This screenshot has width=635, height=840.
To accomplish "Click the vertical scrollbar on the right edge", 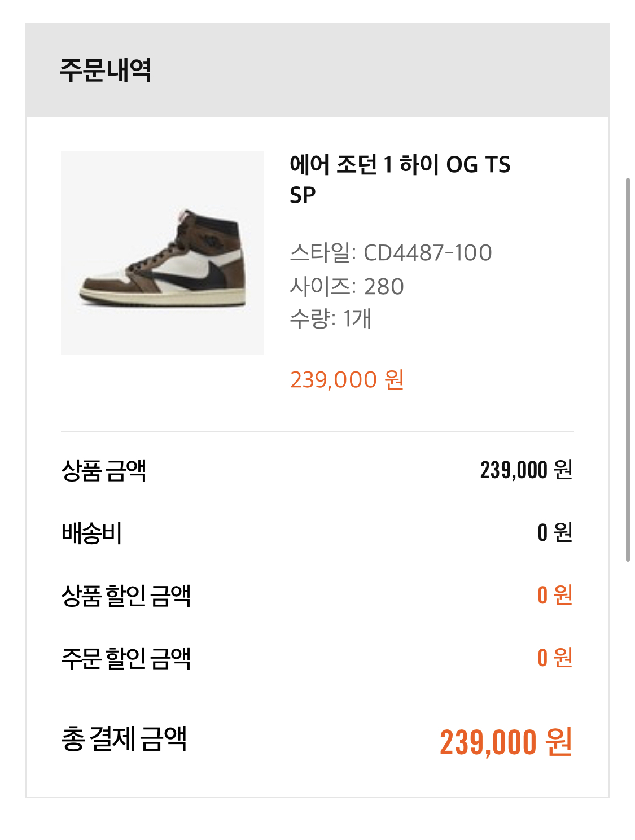I will pyautogui.click(x=628, y=370).
